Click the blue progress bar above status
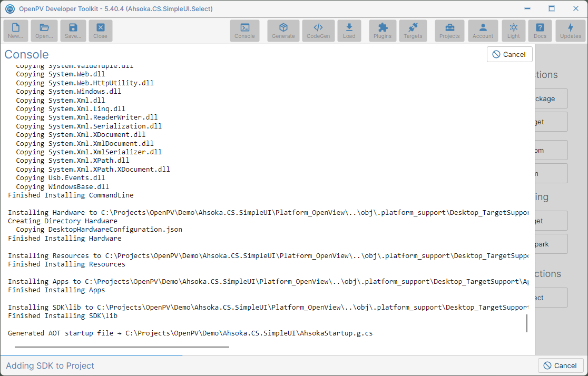Viewport: 588px width, 376px height. pos(92,354)
